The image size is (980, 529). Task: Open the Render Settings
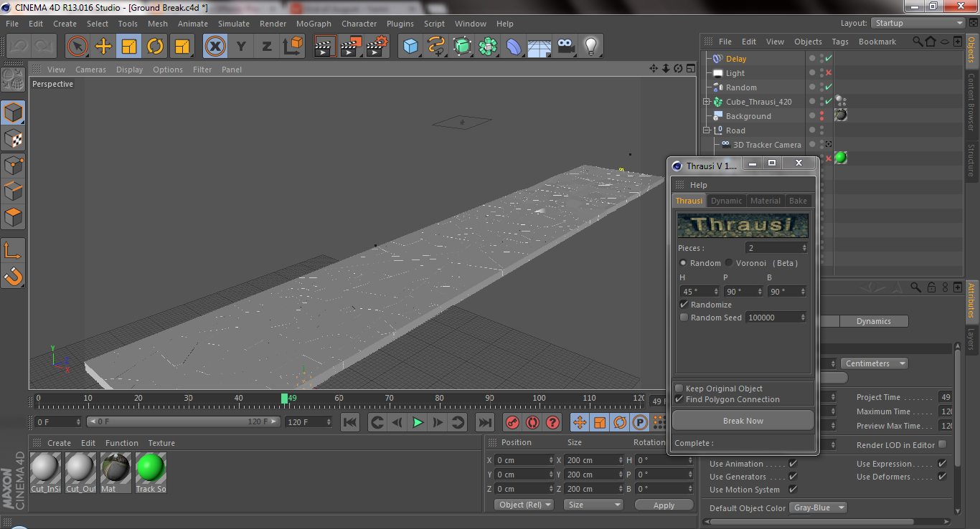click(377, 47)
